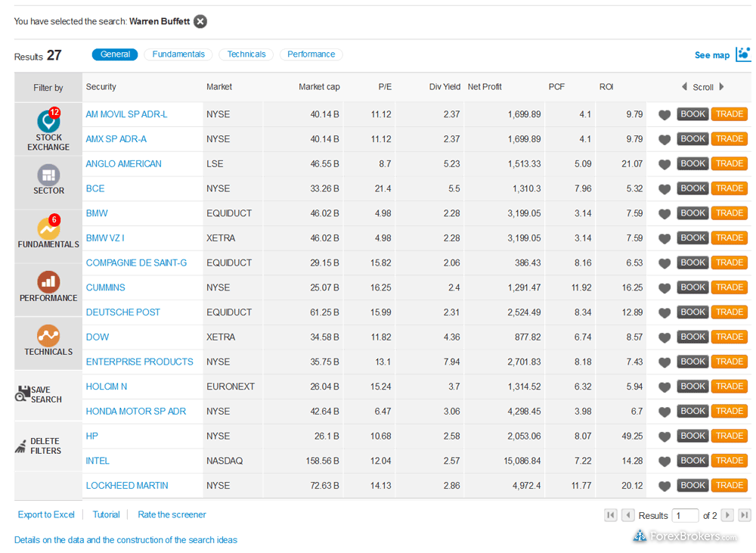Click the Delete Filters label

pyautogui.click(x=46, y=446)
